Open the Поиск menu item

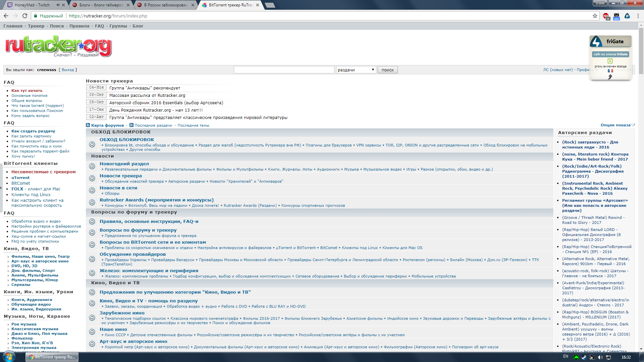point(57,26)
